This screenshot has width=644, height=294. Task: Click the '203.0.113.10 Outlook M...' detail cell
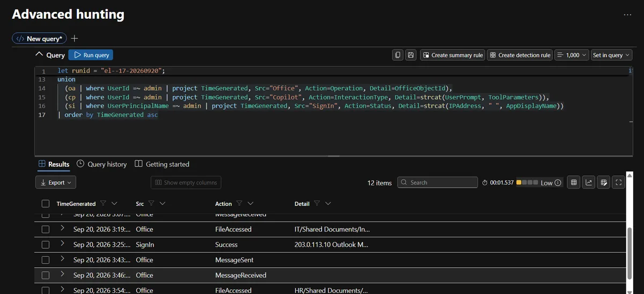(331, 245)
